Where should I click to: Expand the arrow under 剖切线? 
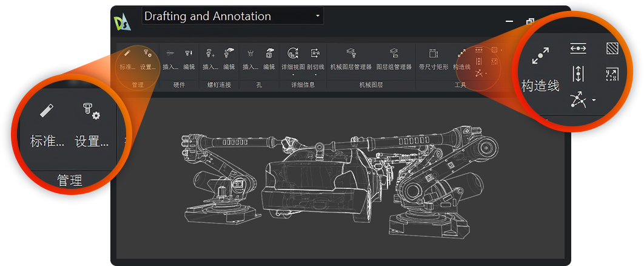click(x=315, y=75)
